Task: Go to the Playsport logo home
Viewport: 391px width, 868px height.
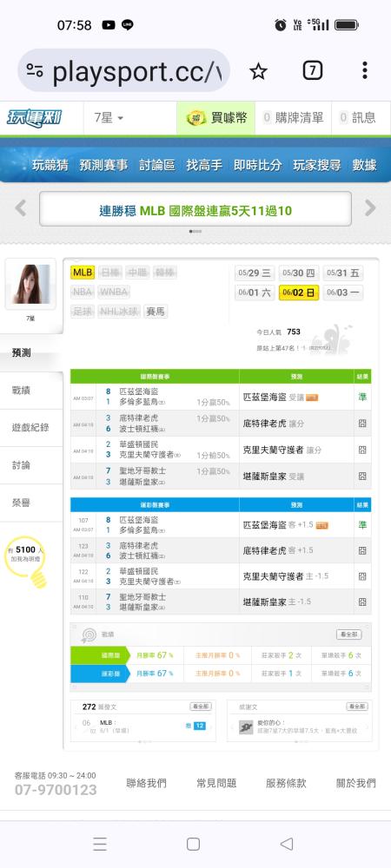Action: 35,118
